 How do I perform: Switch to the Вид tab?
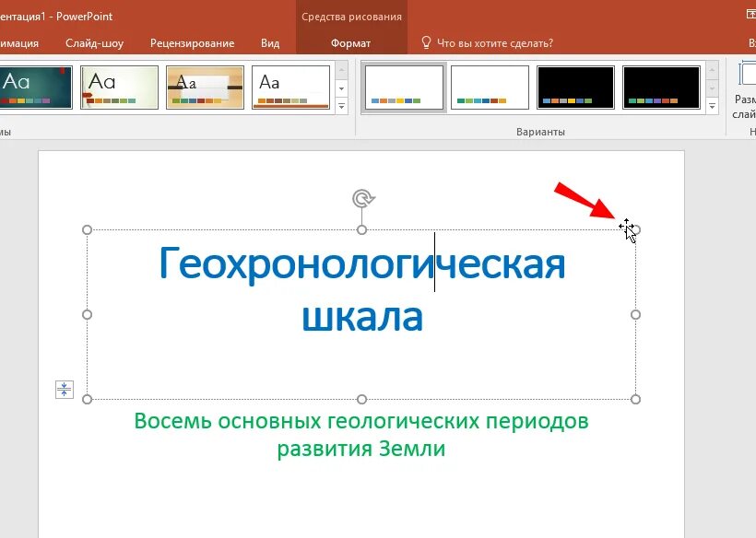pyautogui.click(x=270, y=43)
